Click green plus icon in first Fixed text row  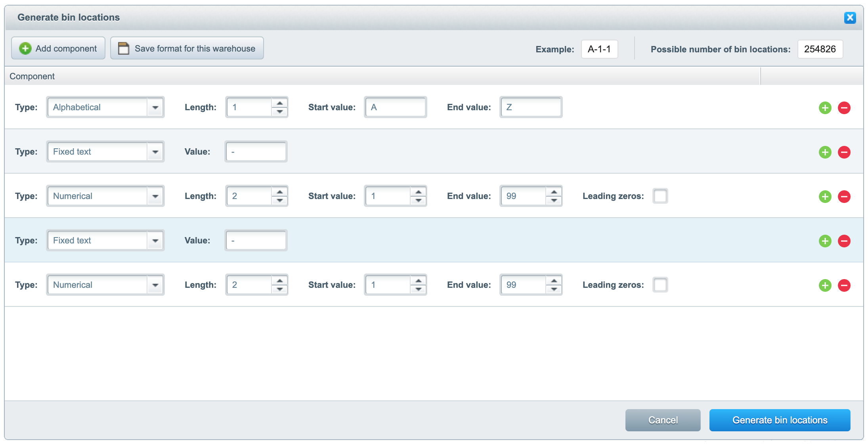825,152
